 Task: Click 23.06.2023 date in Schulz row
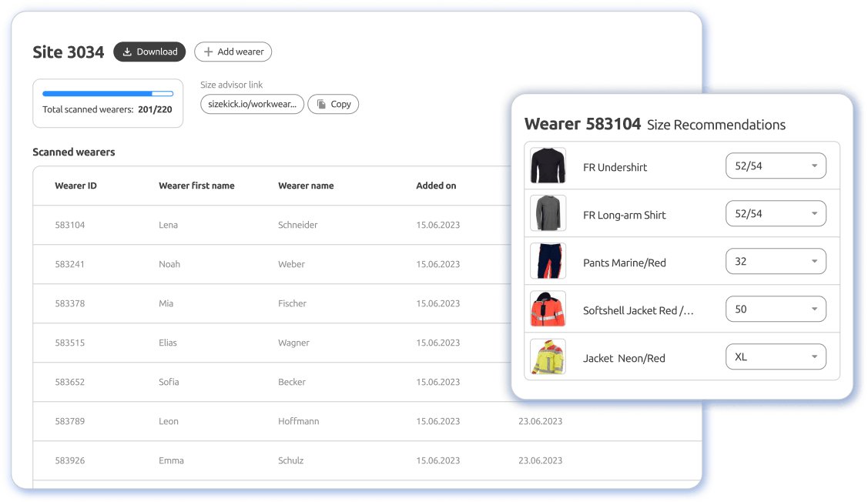tap(541, 460)
